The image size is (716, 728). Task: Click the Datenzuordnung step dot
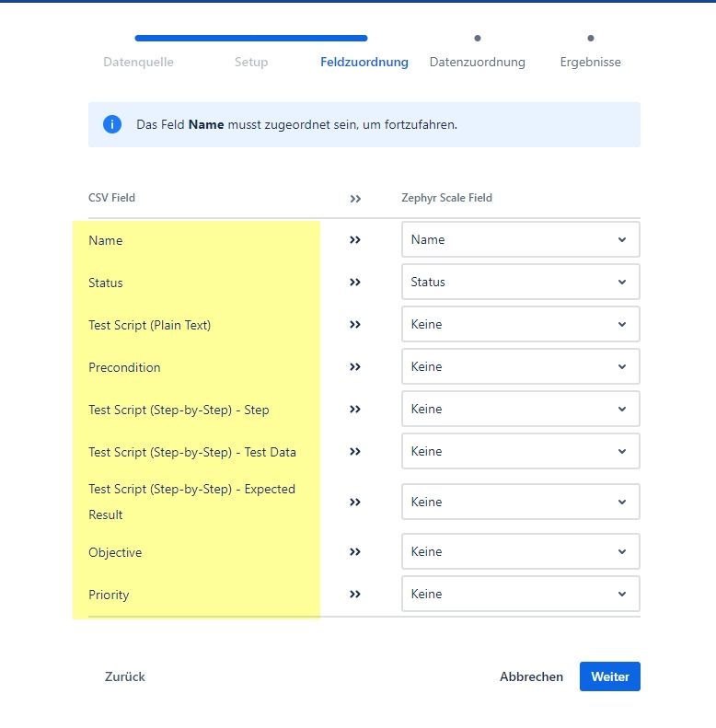click(477, 39)
